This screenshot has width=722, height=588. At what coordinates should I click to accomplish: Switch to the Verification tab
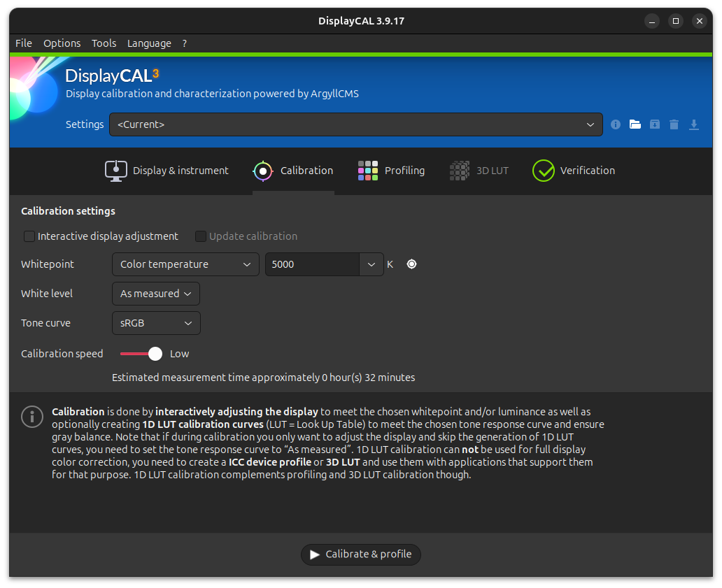[574, 171]
